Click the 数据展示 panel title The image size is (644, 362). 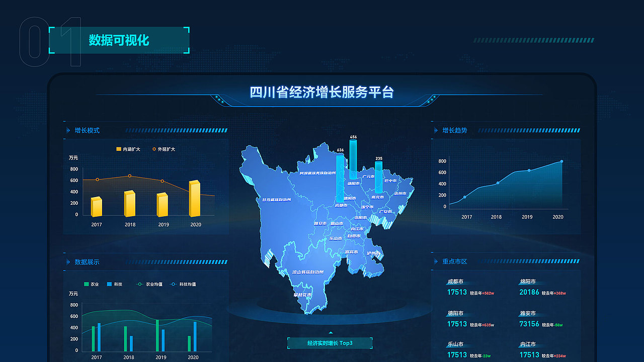pyautogui.click(x=87, y=262)
